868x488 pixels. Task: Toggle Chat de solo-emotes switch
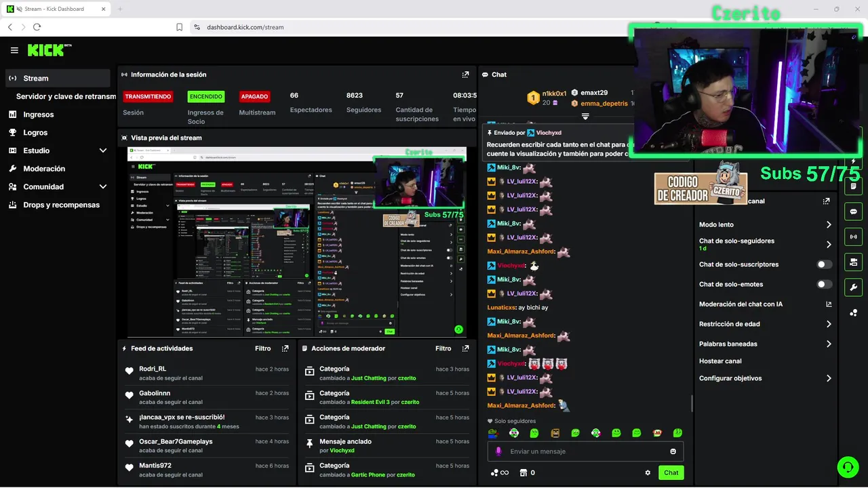click(x=824, y=285)
